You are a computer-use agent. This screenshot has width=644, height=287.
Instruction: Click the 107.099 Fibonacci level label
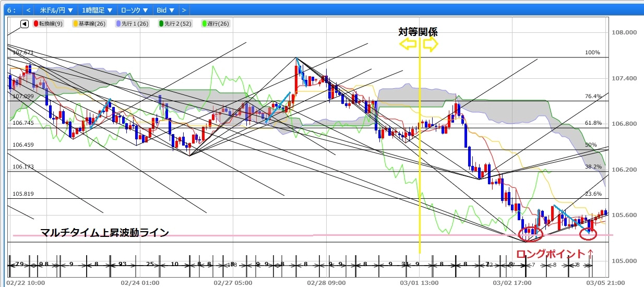pos(23,97)
